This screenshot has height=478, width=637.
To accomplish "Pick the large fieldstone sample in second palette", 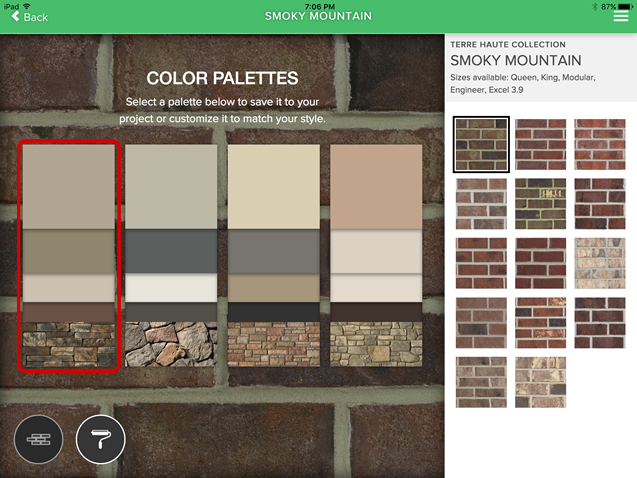I will (171, 344).
